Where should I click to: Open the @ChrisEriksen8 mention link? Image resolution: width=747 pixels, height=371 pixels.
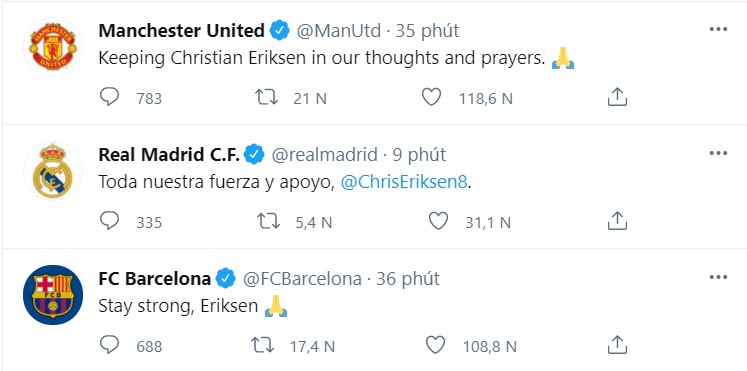[404, 182]
